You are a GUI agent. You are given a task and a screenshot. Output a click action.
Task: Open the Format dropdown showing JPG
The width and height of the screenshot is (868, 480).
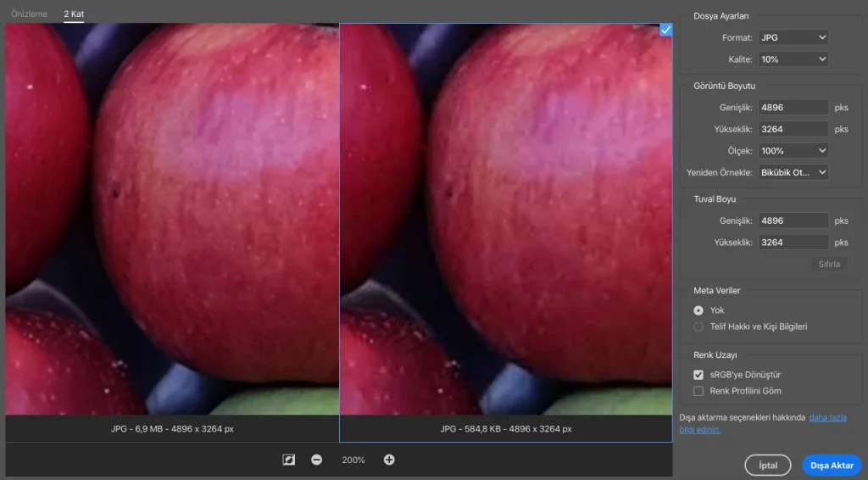click(793, 37)
